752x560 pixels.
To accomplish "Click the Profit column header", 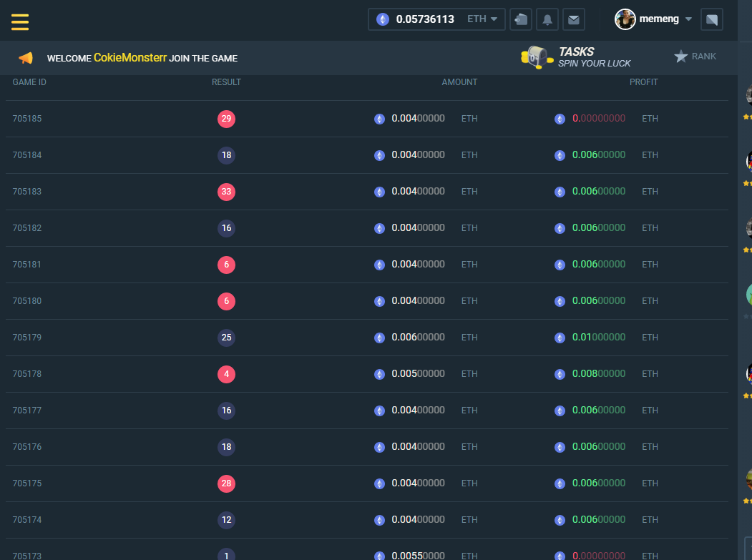I will pos(643,82).
